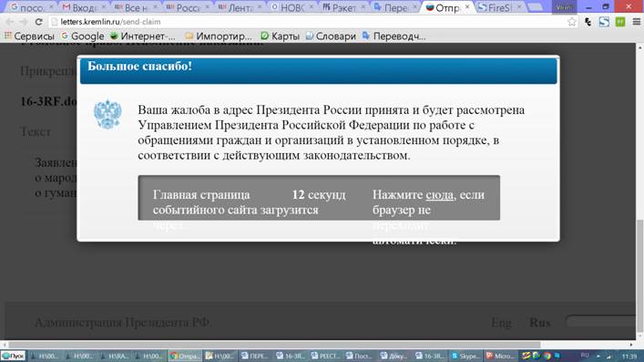Screen dimensions: 644x362
Task: Bookmark this page with the star icon
Action: (x=572, y=22)
